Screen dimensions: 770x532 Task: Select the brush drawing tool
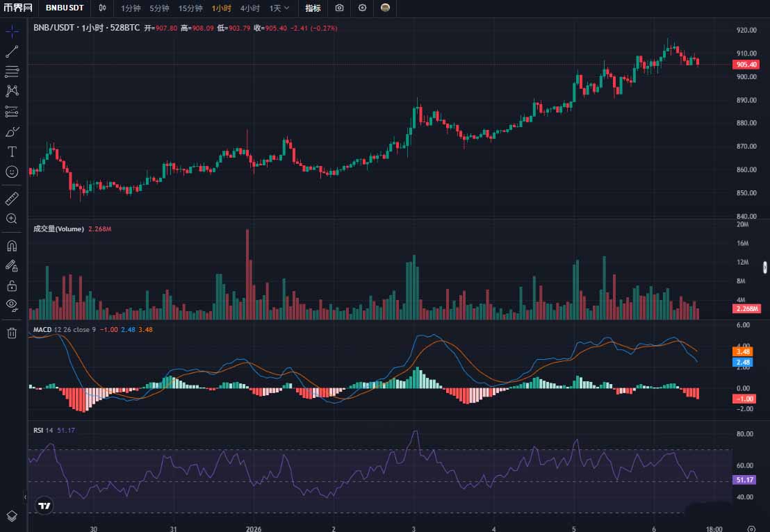[x=11, y=131]
